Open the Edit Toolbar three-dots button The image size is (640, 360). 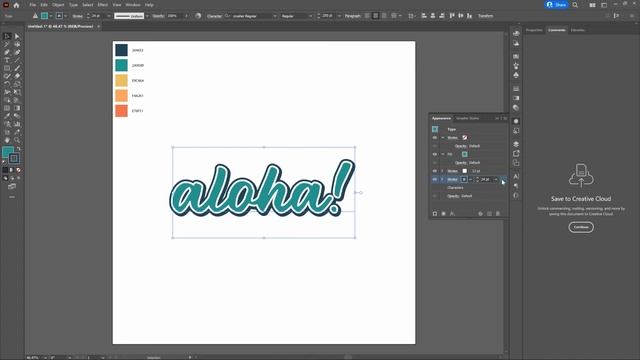click(x=12, y=197)
